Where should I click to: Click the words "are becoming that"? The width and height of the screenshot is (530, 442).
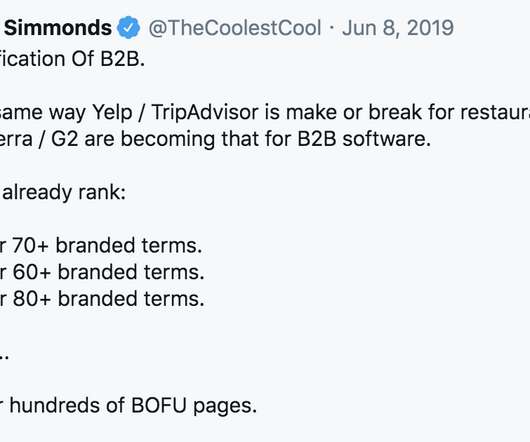point(169,139)
